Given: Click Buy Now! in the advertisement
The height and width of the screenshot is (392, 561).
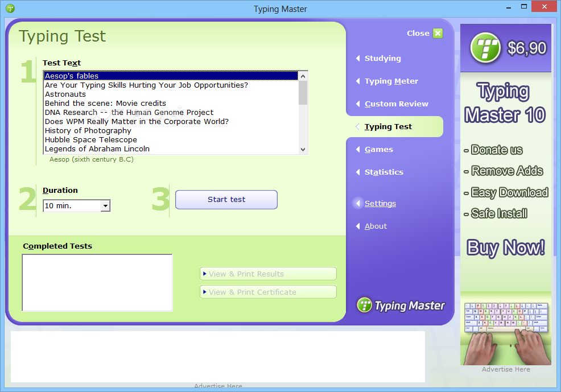Looking at the screenshot, I should pos(506,247).
